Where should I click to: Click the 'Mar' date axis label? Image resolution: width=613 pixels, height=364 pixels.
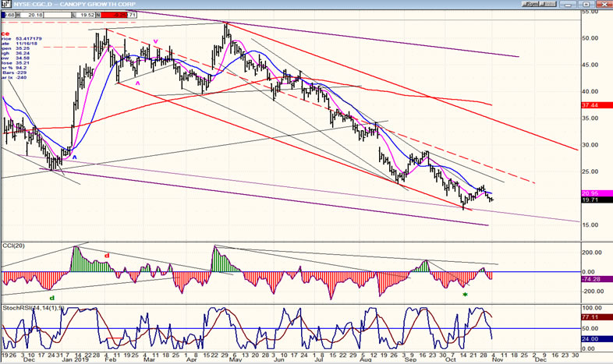click(x=149, y=359)
